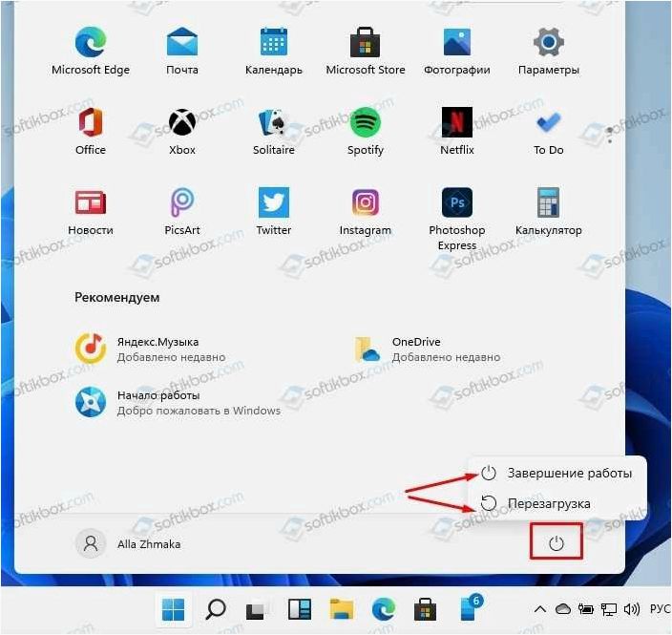Open Widgets panel from taskbar
Viewport: 672px width, 635px height.
point(300,610)
